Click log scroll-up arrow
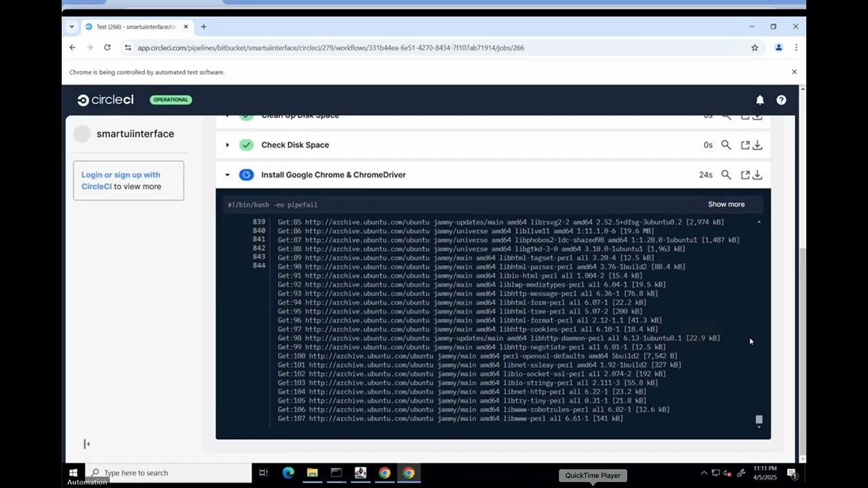This screenshot has height=488, width=868. pyautogui.click(x=759, y=222)
